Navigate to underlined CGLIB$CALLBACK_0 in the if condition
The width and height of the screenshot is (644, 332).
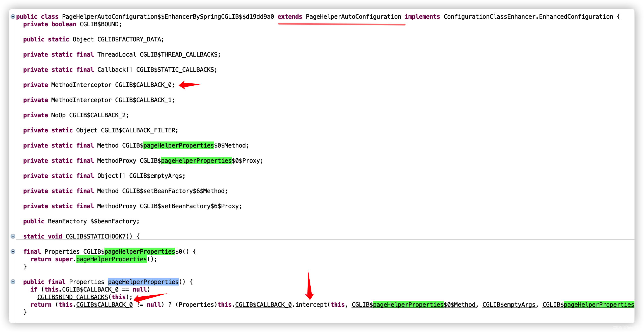point(90,290)
